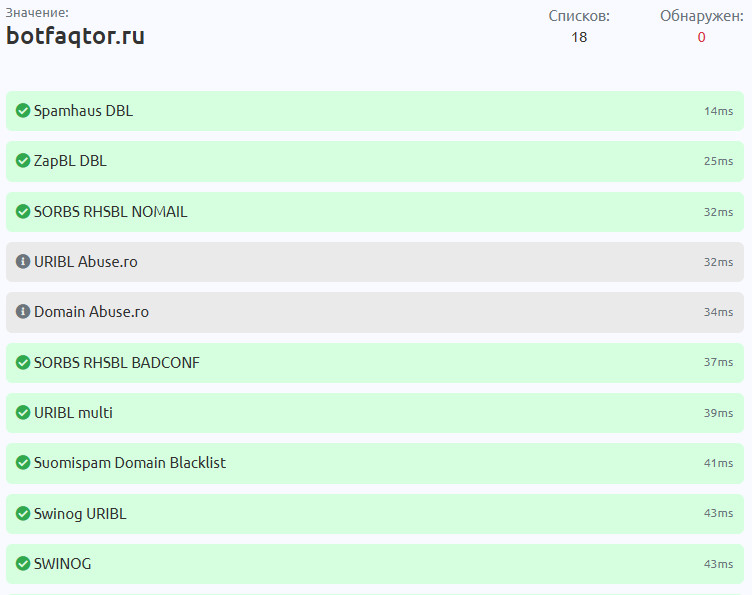Click the 34ms response time

[x=718, y=312]
